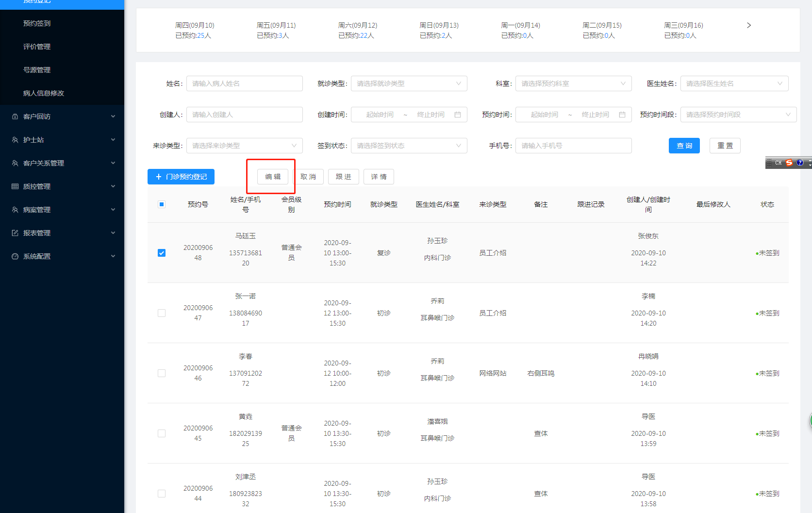The width and height of the screenshot is (812, 513).
Task: Go to next week using right arrow
Action: (x=749, y=25)
